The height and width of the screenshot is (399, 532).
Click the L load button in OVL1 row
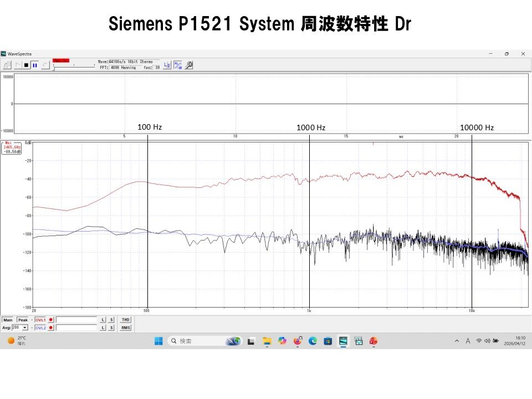[x=103, y=320]
